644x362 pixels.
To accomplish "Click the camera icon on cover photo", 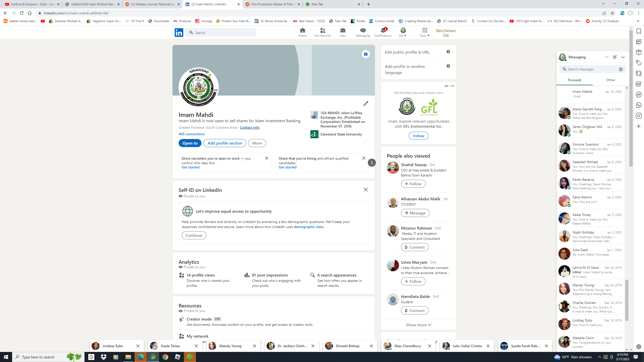I will point(366,54).
